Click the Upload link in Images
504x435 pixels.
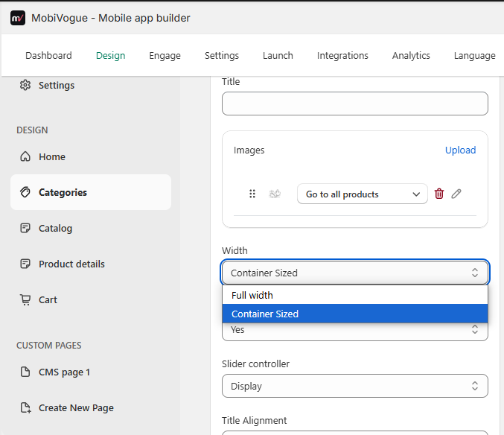click(460, 150)
